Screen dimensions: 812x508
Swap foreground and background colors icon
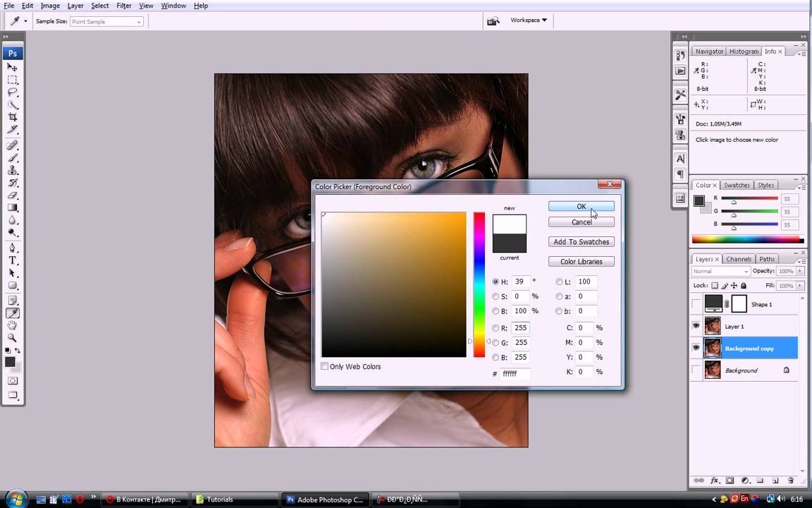(17, 351)
